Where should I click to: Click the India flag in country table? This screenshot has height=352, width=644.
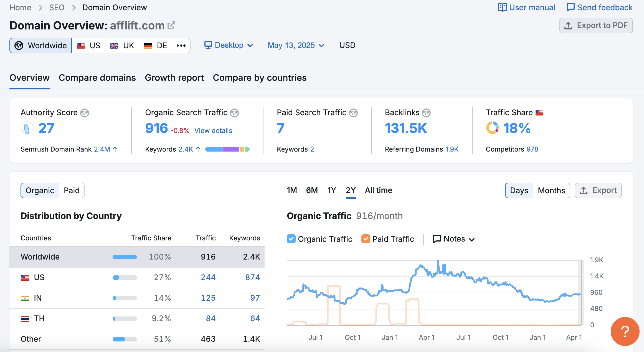(25, 298)
